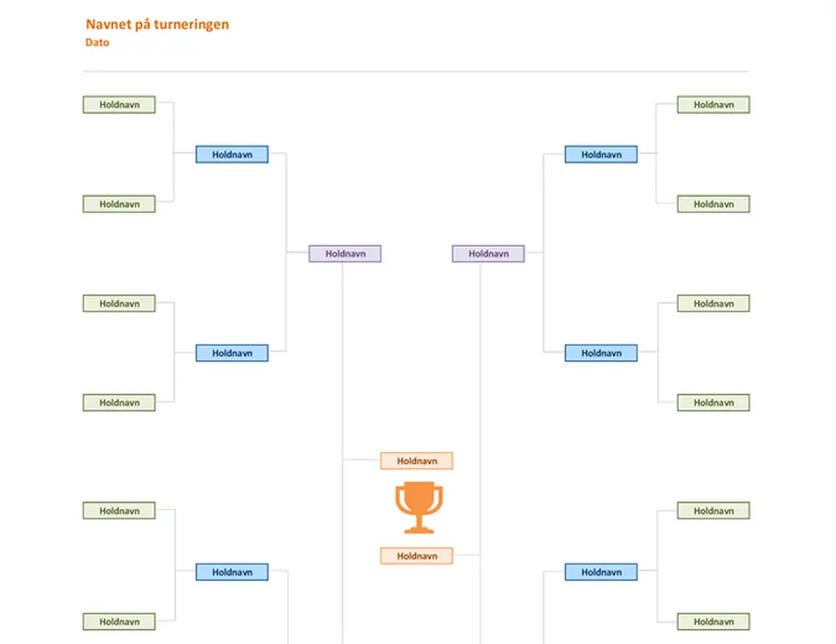Select the second green Holdnavn box on the right
The image size is (836, 644).
coord(713,204)
